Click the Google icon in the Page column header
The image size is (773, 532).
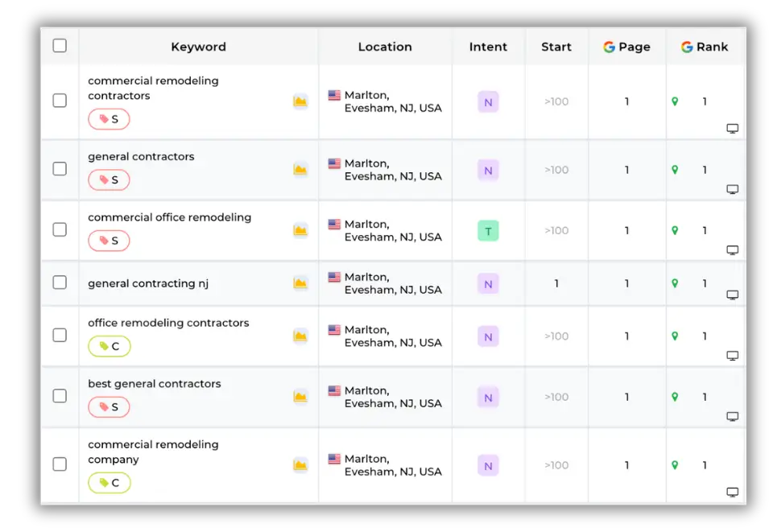pos(608,47)
